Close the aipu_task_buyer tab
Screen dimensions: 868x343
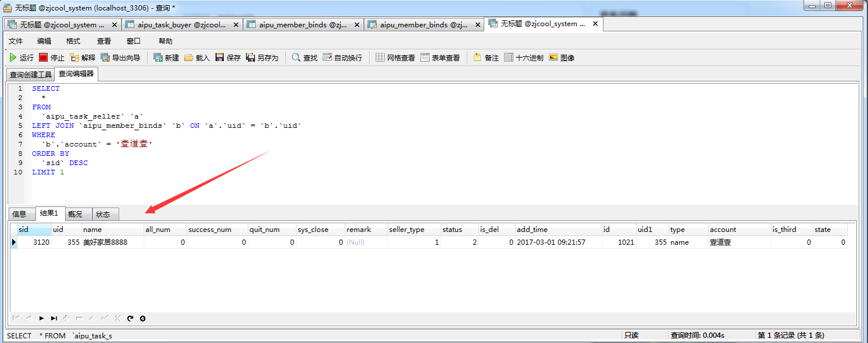pyautogui.click(x=235, y=24)
